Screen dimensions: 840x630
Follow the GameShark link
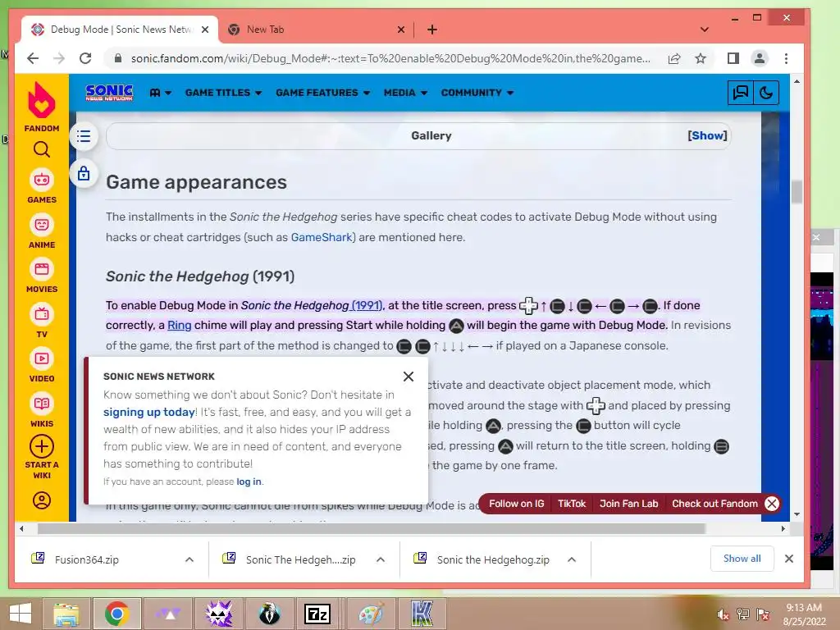point(322,237)
